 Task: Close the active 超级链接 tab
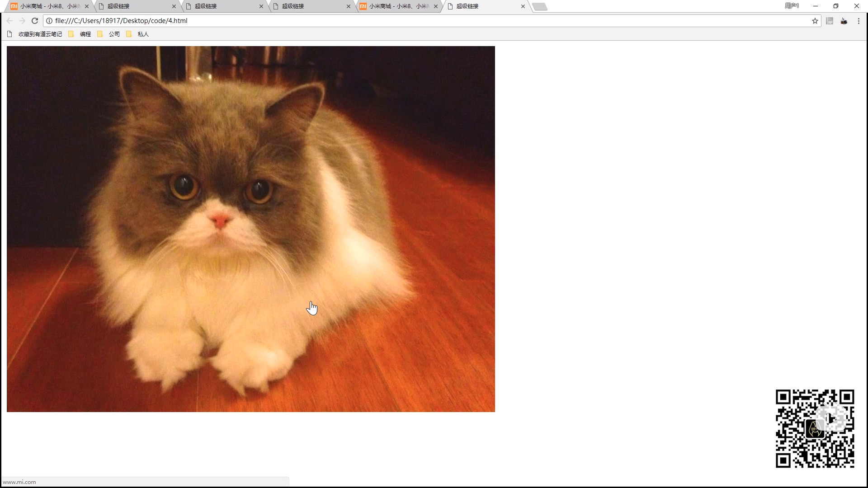pyautogui.click(x=523, y=6)
